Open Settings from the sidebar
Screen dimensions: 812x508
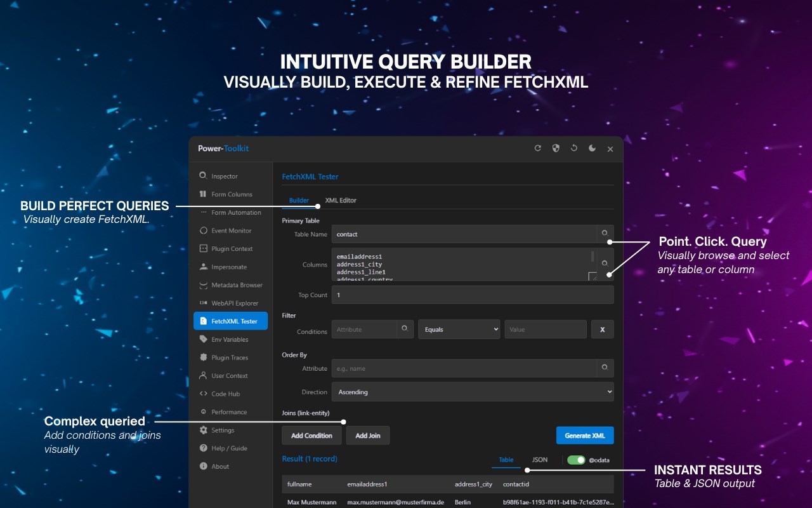tap(230, 430)
